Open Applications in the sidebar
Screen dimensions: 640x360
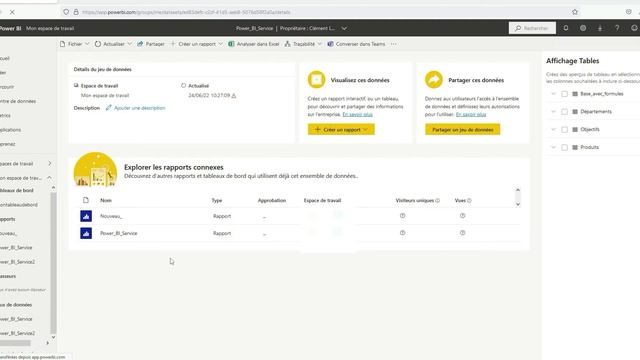pyautogui.click(x=11, y=130)
